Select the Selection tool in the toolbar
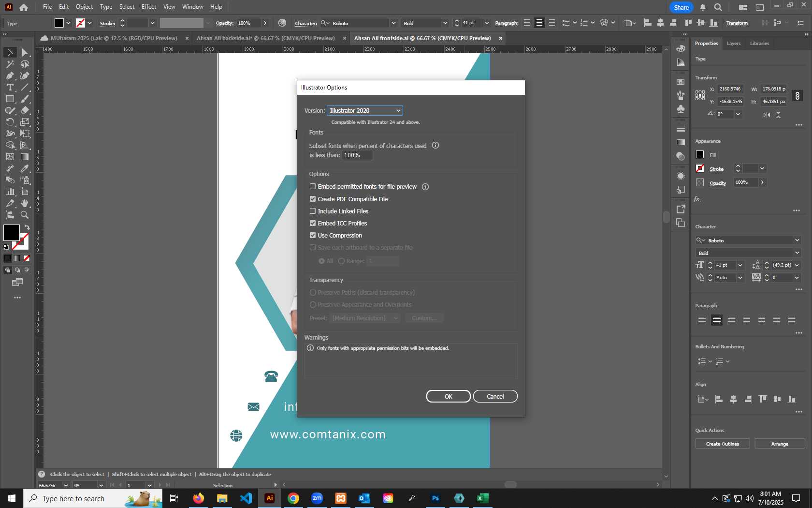This screenshot has width=812, height=508. [x=10, y=52]
